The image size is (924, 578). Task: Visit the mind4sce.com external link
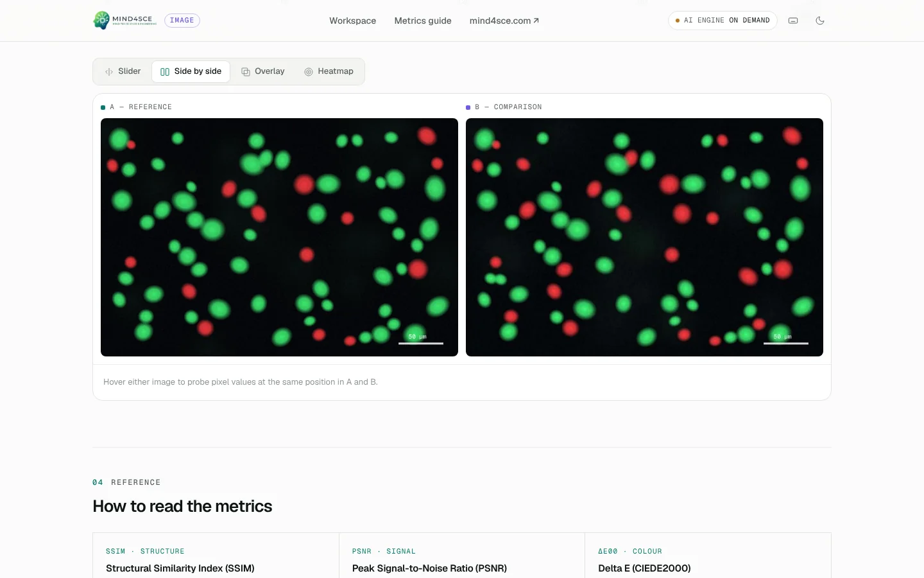point(504,21)
